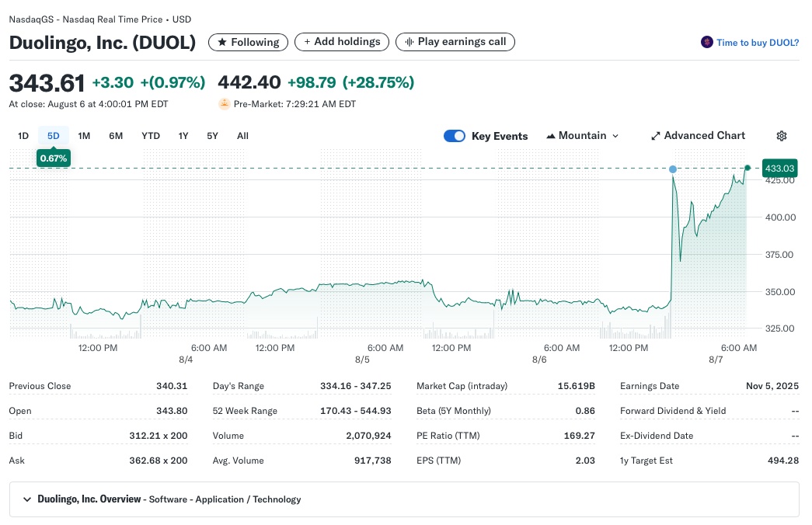This screenshot has width=812, height=525.
Task: Click the pre-market sunrise icon
Action: 225,103
